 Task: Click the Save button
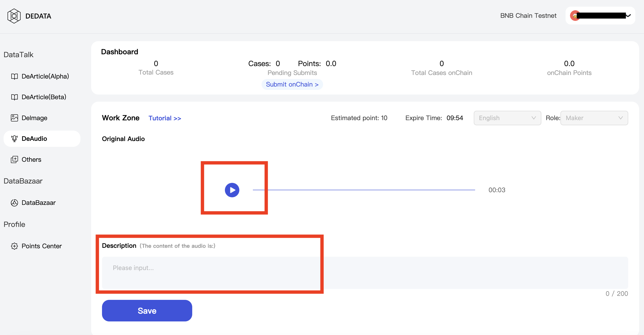147,311
